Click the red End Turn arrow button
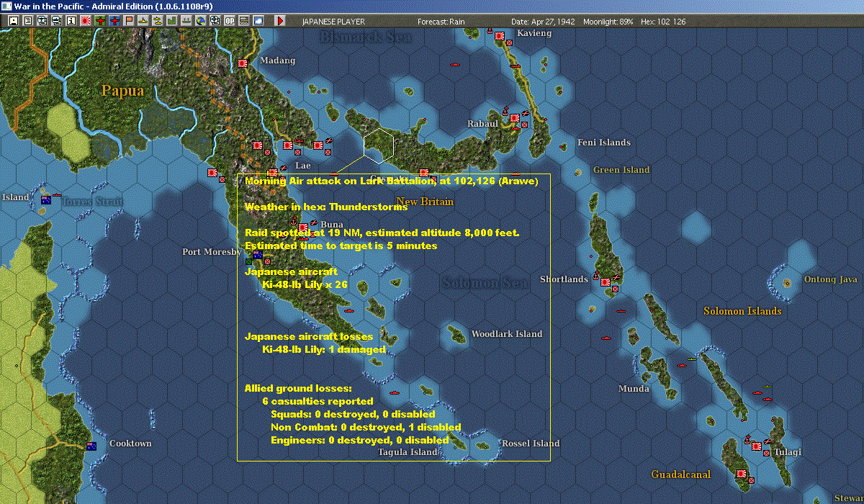 coord(280,21)
